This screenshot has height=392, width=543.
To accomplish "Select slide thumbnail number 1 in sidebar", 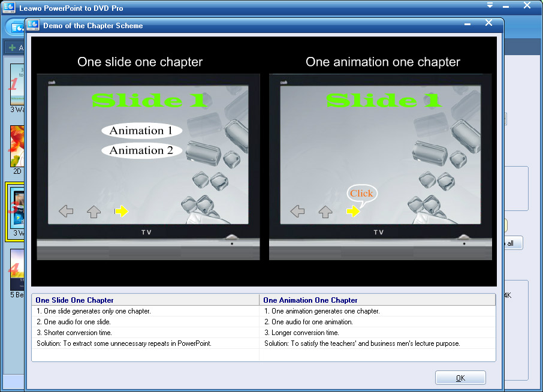I will [17, 85].
